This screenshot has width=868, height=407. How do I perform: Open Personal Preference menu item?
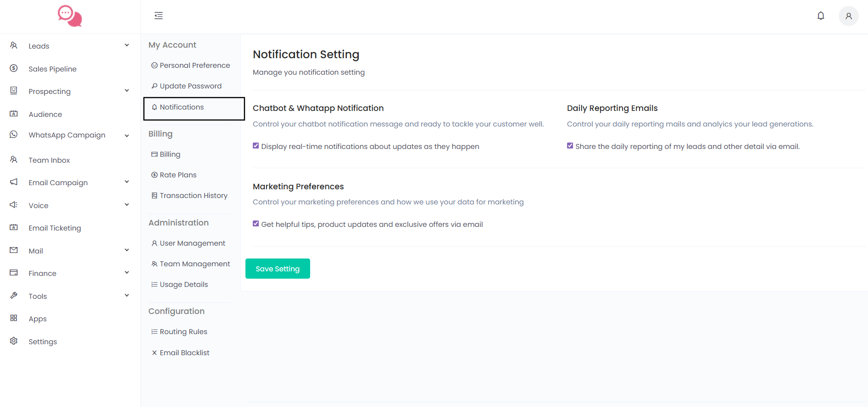(x=195, y=66)
